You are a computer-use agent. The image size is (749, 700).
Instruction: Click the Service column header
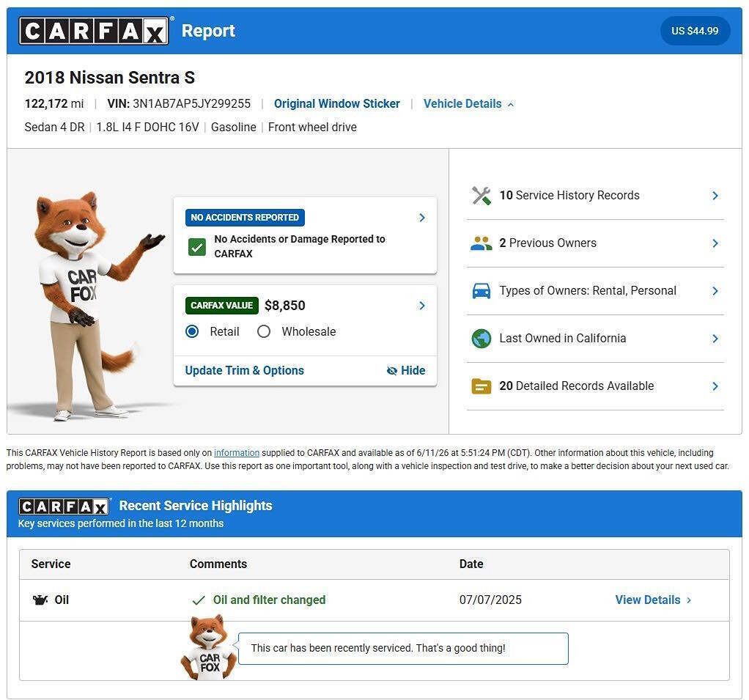pos(51,564)
